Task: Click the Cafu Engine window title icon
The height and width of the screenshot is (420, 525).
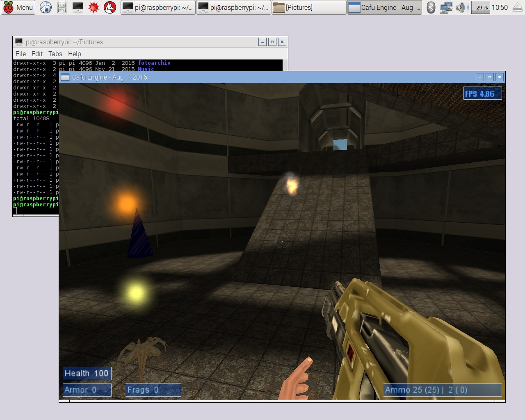Action: [x=65, y=77]
